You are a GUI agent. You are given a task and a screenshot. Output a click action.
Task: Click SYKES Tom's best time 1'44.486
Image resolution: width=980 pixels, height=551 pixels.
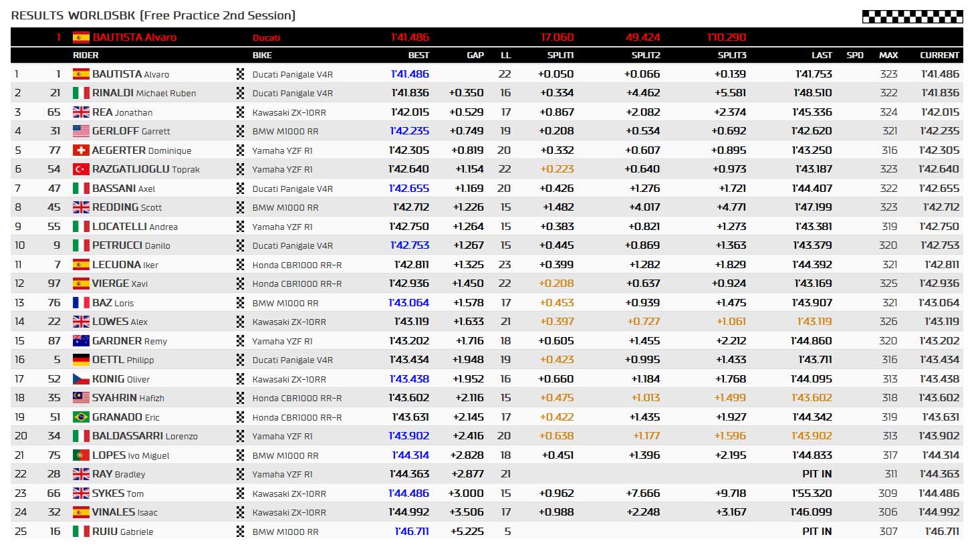pos(408,493)
